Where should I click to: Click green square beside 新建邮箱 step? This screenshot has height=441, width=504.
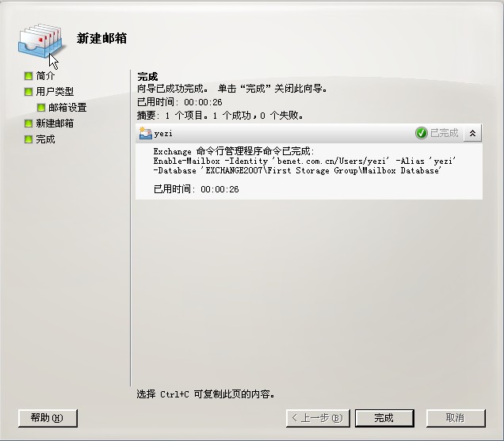point(29,124)
